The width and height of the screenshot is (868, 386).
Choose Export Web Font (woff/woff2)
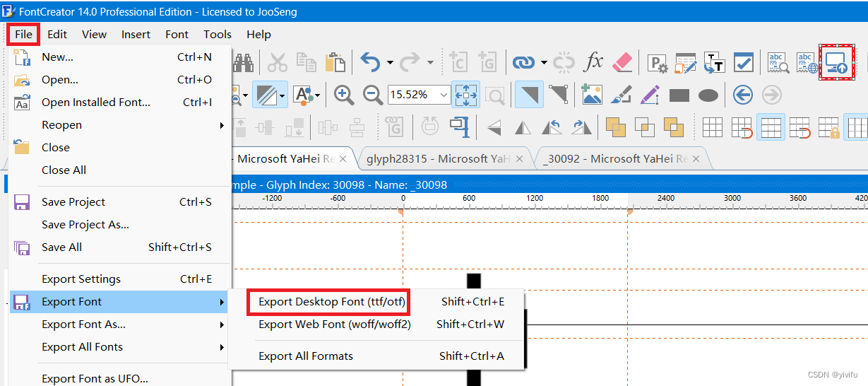[x=377, y=324]
